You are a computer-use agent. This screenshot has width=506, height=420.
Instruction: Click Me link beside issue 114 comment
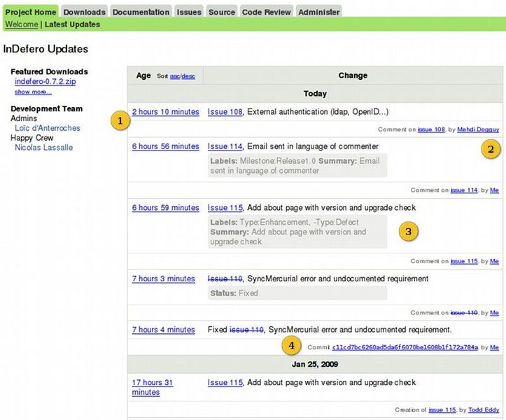point(494,190)
